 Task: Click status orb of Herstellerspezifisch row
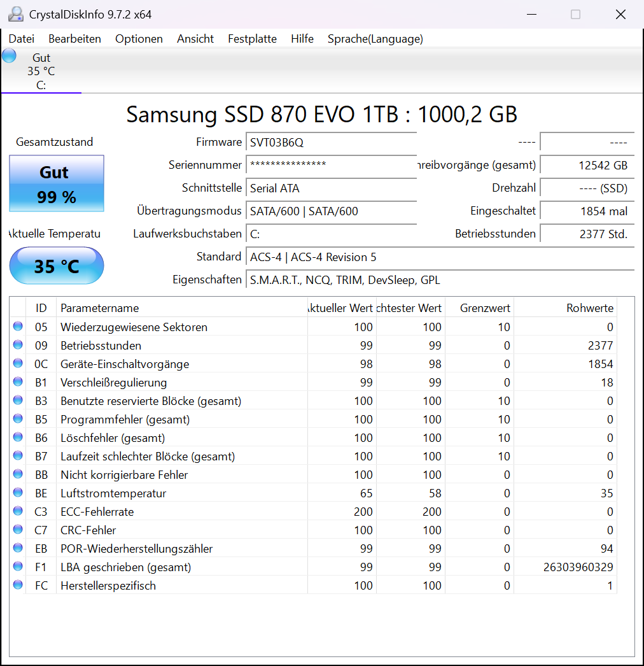click(18, 585)
